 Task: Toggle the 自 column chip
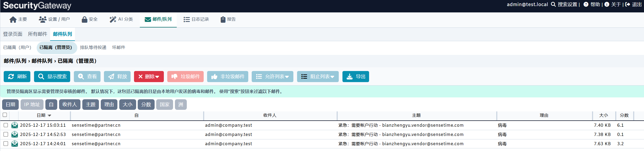(51, 105)
